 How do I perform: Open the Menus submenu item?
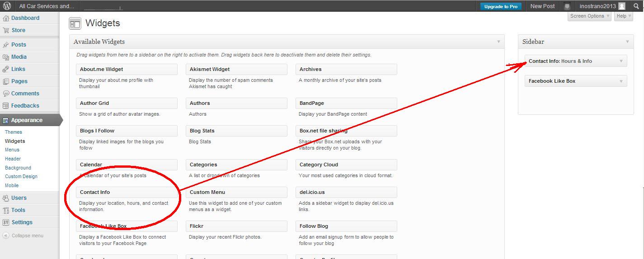coord(12,150)
